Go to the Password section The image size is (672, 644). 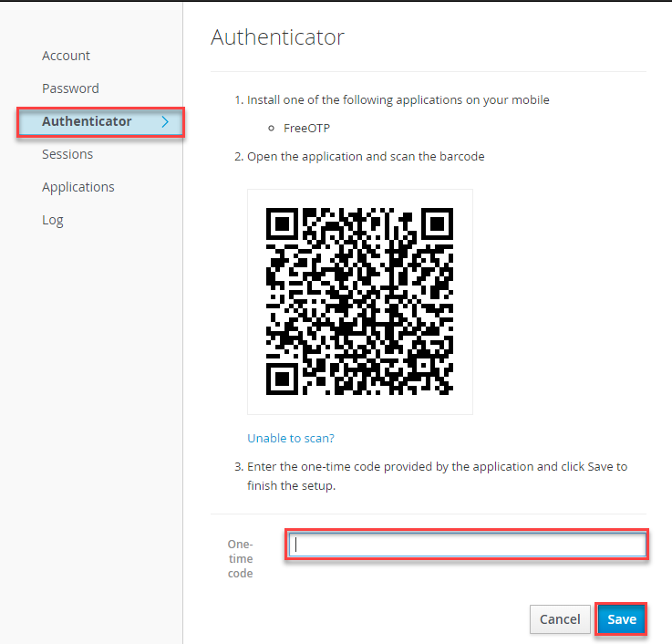[70, 88]
